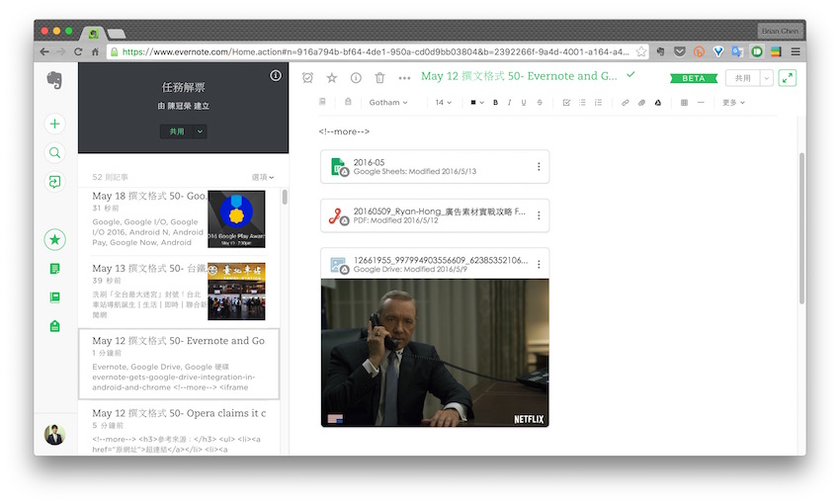The width and height of the screenshot is (840, 504).
Task: Switch to the second browser tab
Action: (116, 34)
